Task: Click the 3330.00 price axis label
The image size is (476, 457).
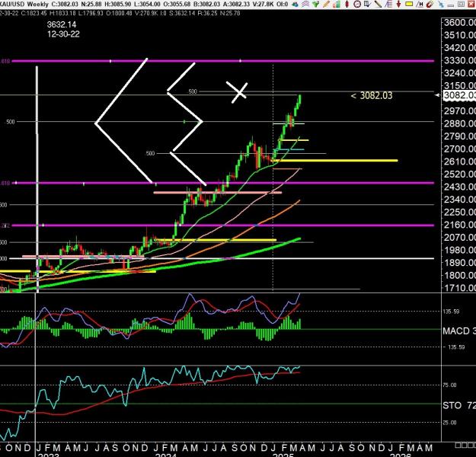Action: pos(459,60)
